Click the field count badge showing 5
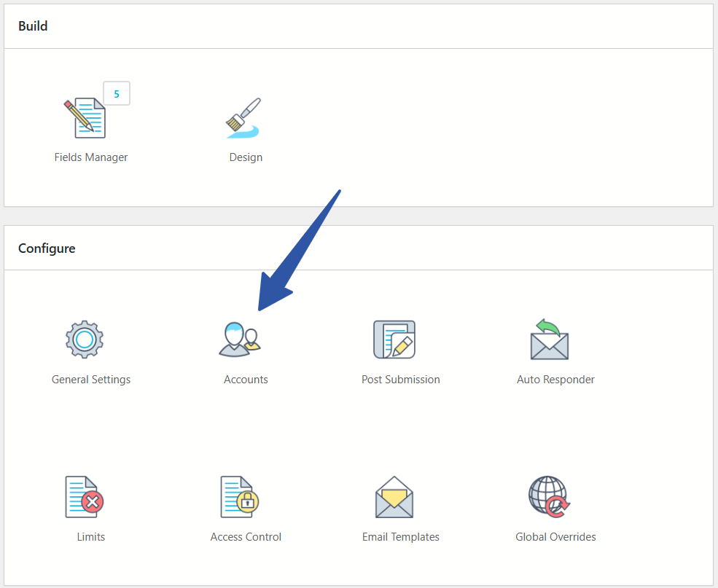Viewport: 718px width, 588px height. [x=117, y=94]
